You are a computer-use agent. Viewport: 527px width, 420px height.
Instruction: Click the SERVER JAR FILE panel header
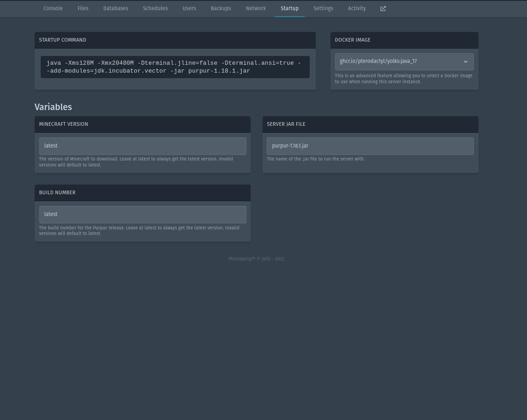(370, 124)
